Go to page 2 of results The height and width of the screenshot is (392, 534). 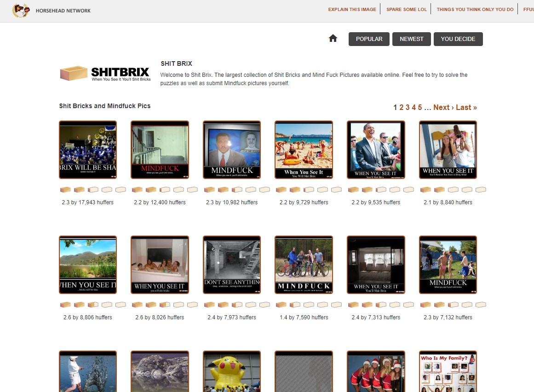[401, 107]
